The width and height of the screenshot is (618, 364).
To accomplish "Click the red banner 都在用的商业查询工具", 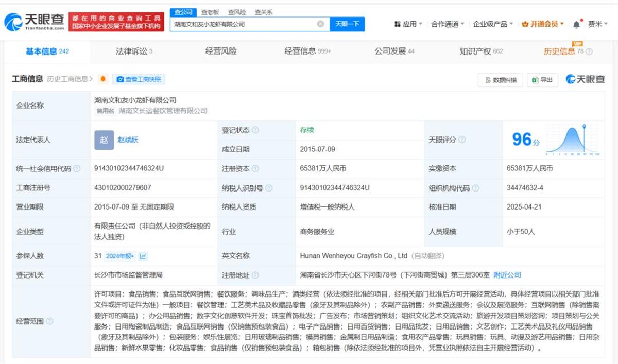I will pyautogui.click(x=116, y=22).
